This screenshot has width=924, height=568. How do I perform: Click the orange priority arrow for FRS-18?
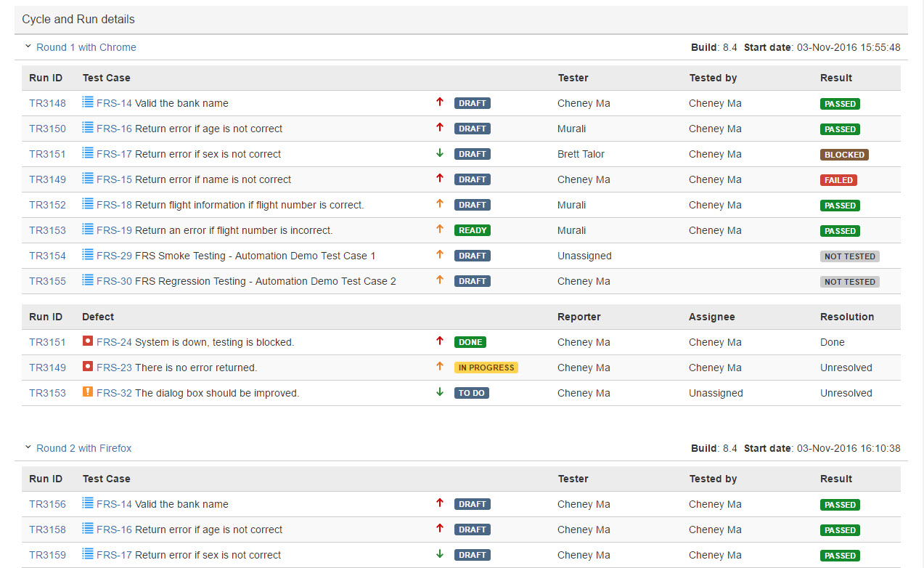(x=439, y=204)
